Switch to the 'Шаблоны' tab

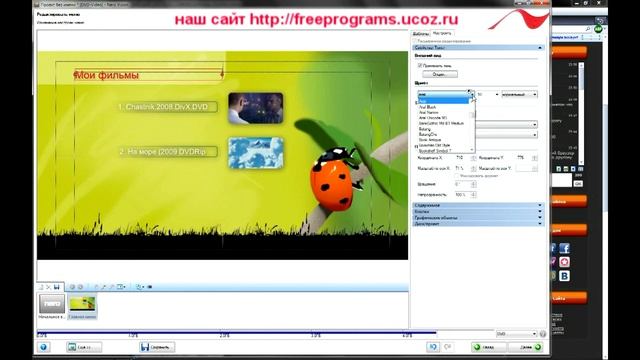pyautogui.click(x=420, y=34)
